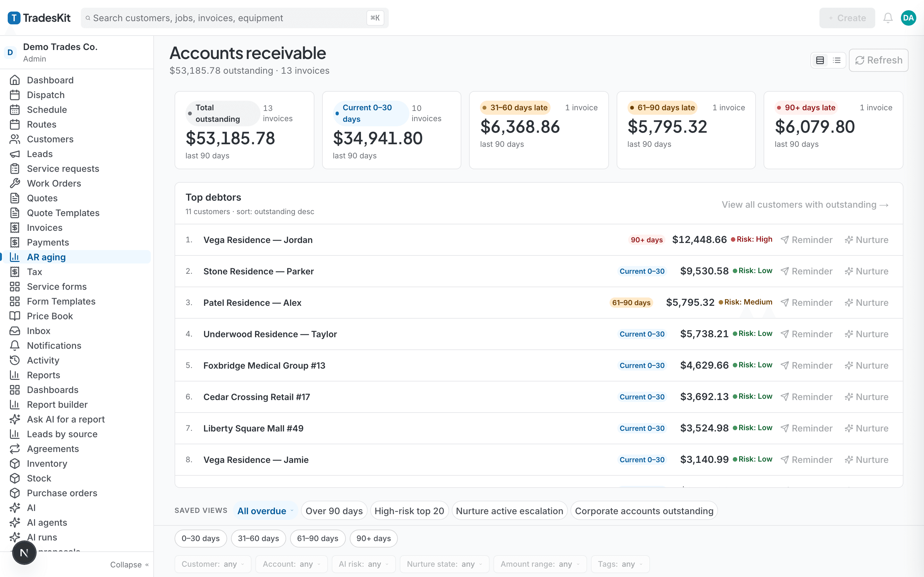Open the notifications bell icon
The width and height of the screenshot is (924, 577).
(888, 18)
